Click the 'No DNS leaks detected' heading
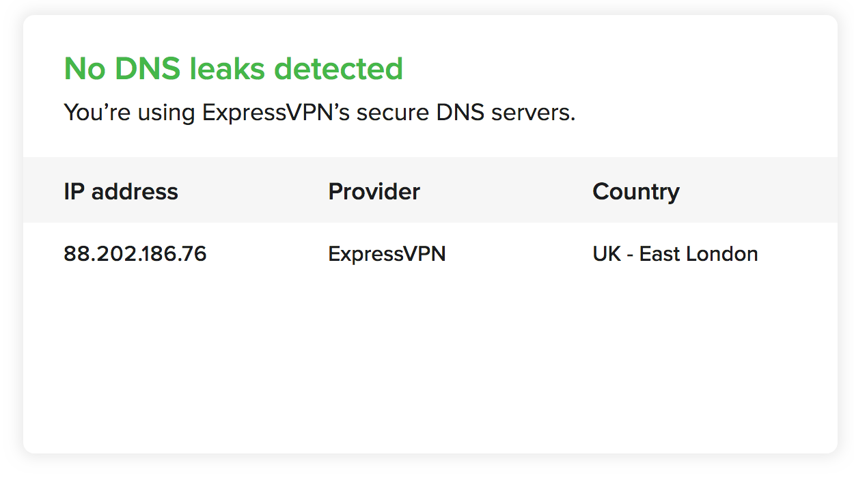This screenshot has width=854, height=504. pos(233,69)
